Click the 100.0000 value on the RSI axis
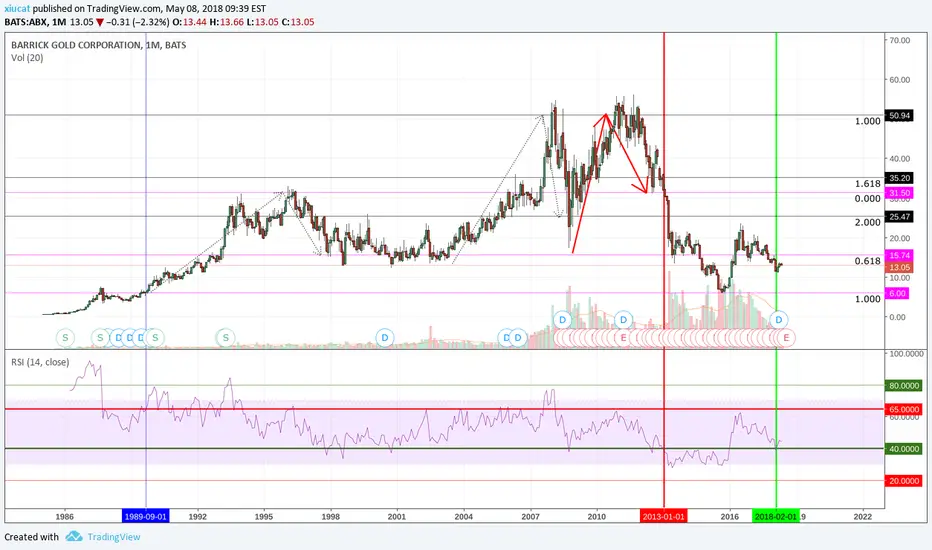The width and height of the screenshot is (932, 550). click(906, 353)
